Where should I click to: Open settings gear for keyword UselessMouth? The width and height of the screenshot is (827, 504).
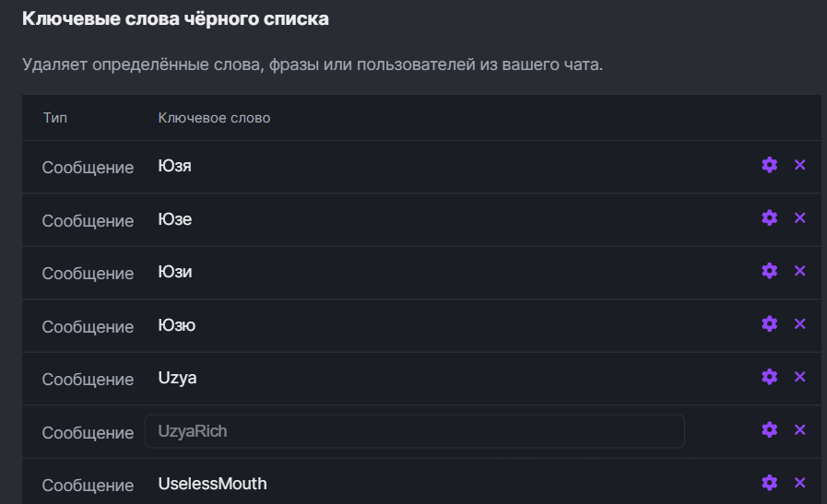click(770, 483)
